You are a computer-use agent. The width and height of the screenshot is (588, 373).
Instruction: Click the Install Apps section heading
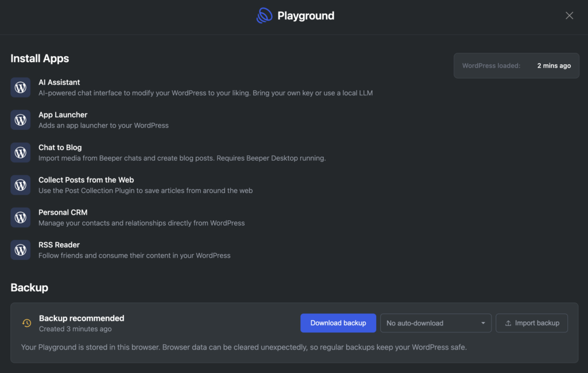(x=40, y=59)
